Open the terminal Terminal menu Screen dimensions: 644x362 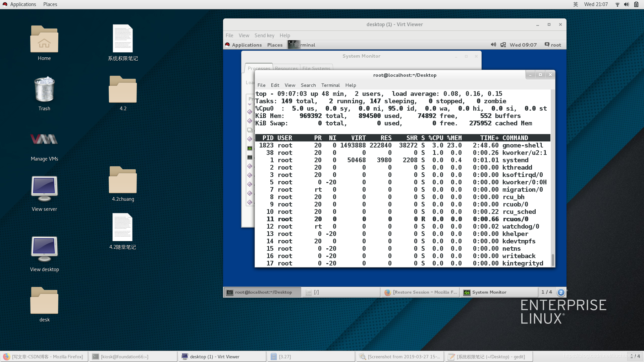click(x=330, y=85)
